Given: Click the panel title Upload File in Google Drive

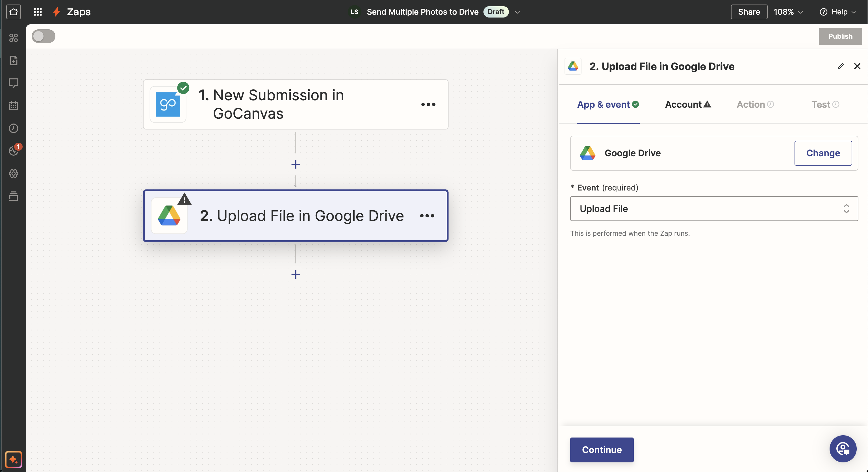Looking at the screenshot, I should (x=662, y=66).
